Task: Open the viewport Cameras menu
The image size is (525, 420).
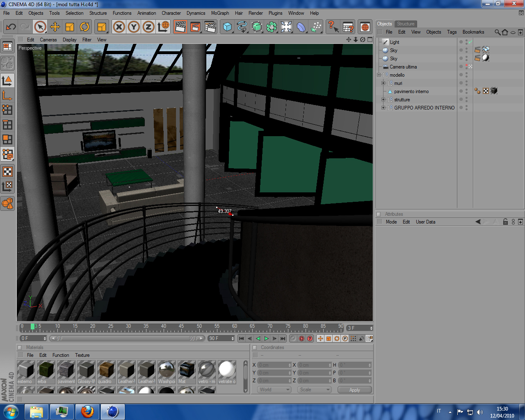Action: tap(48, 40)
